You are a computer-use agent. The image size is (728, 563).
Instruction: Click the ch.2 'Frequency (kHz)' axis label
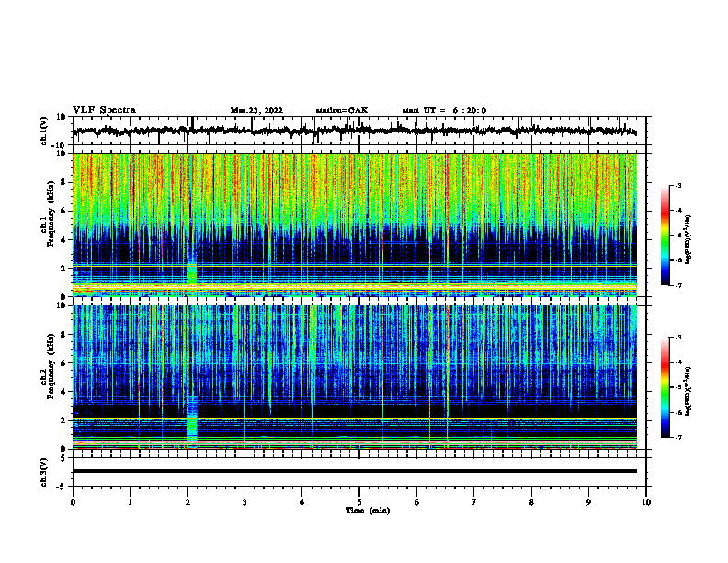(51, 366)
